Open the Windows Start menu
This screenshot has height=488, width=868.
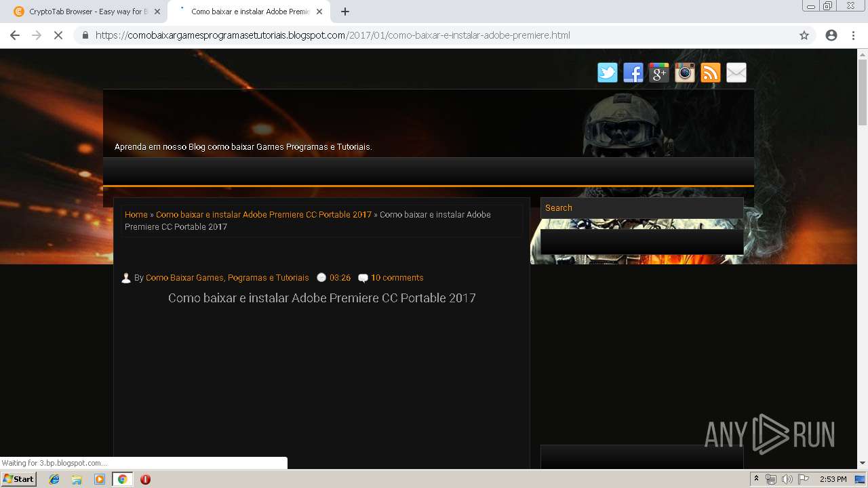[x=18, y=479]
